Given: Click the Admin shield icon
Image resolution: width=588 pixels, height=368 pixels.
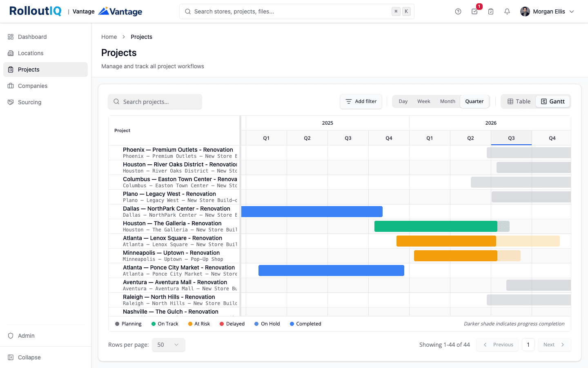Looking at the screenshot, I should coord(11,336).
